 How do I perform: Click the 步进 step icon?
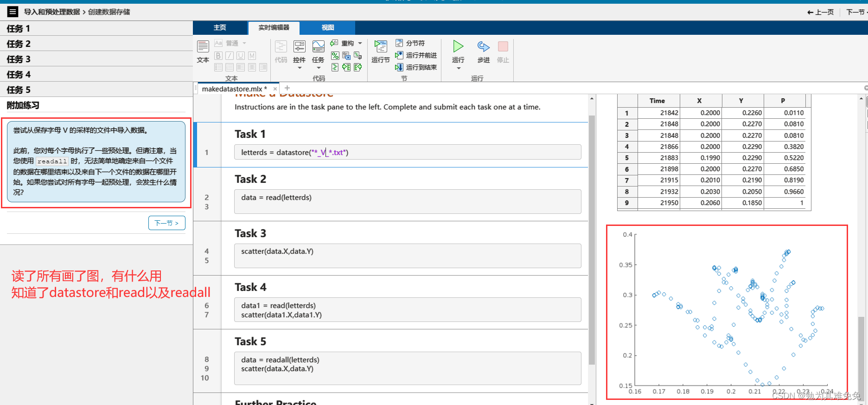point(484,51)
